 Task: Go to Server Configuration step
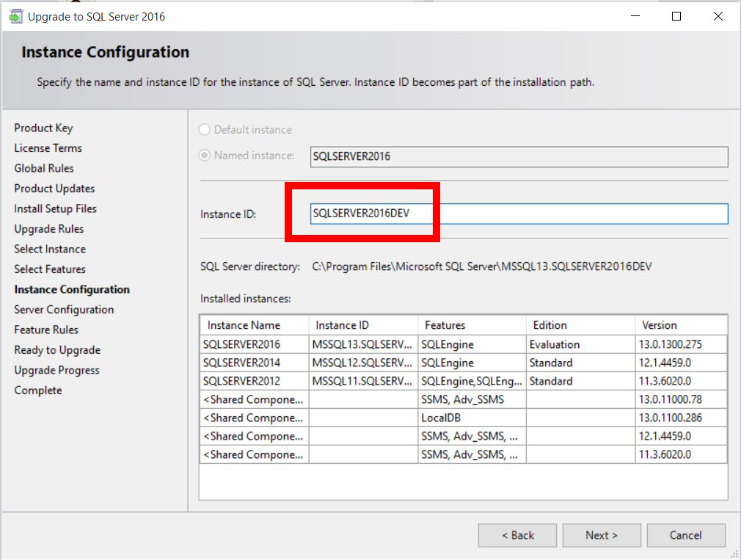(x=64, y=310)
